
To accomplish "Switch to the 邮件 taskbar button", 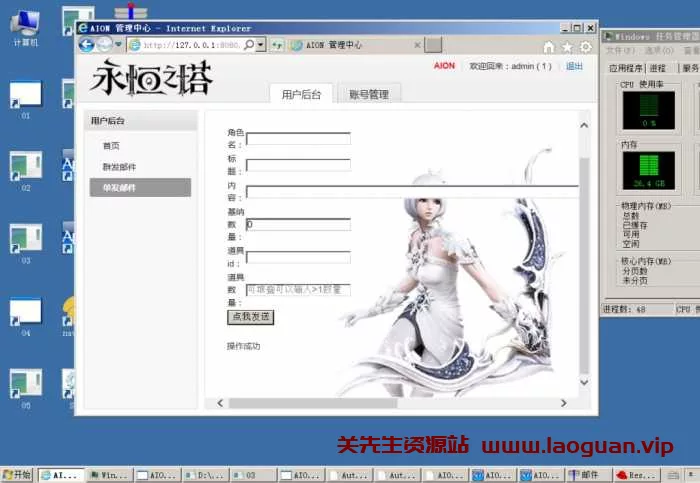I will [588, 475].
